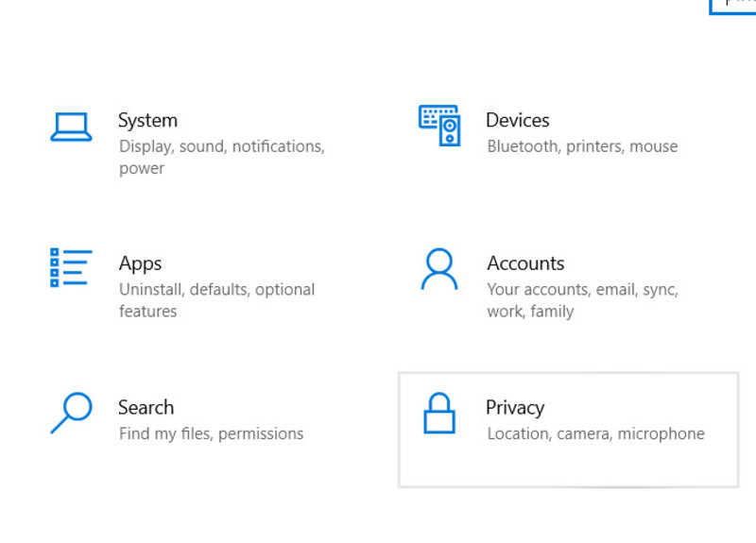Click 'Display, sound, notifications, power' description
The image size is (756, 543).
(222, 157)
